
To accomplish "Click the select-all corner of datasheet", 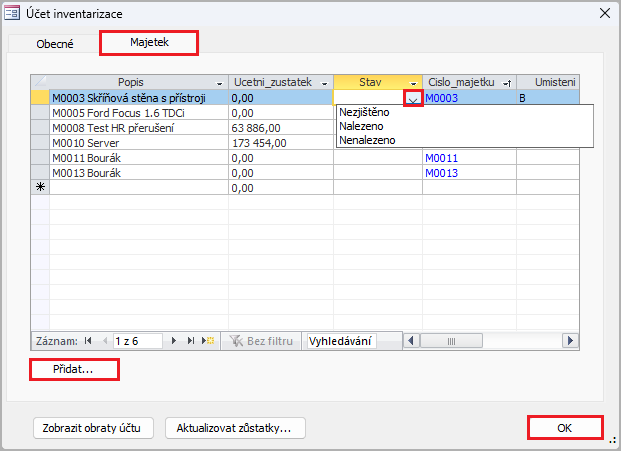I will coord(40,81).
